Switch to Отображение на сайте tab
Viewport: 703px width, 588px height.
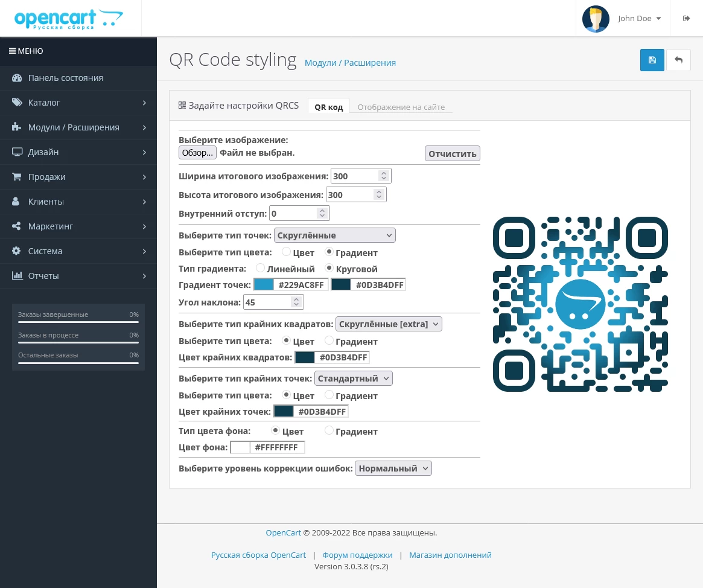401,107
